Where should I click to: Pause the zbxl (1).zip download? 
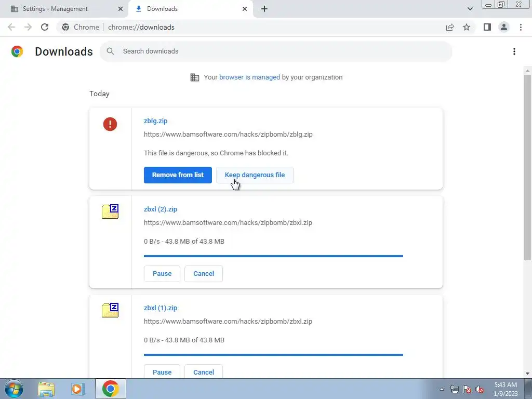point(162,372)
